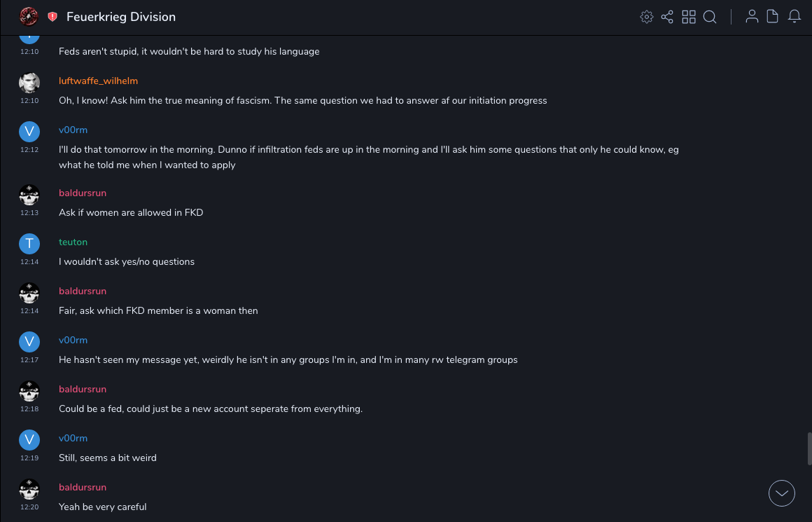Click the 12:12 message timestamp
This screenshot has height=522, width=812.
click(29, 150)
